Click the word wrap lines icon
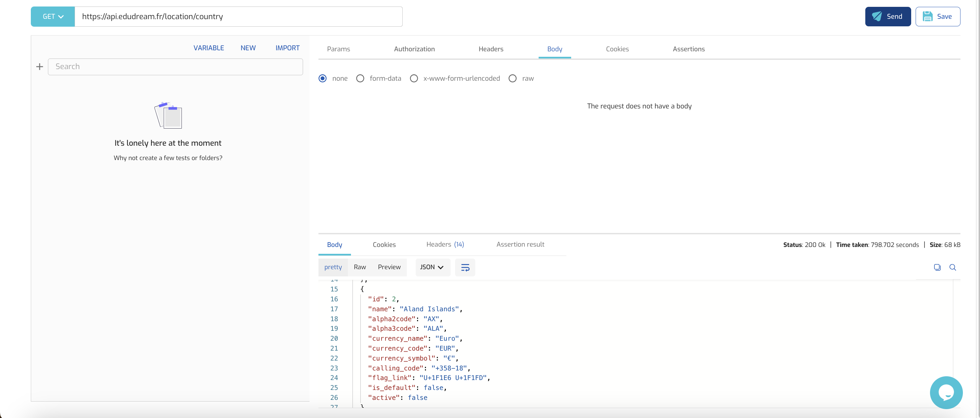980x418 pixels. pyautogui.click(x=465, y=267)
